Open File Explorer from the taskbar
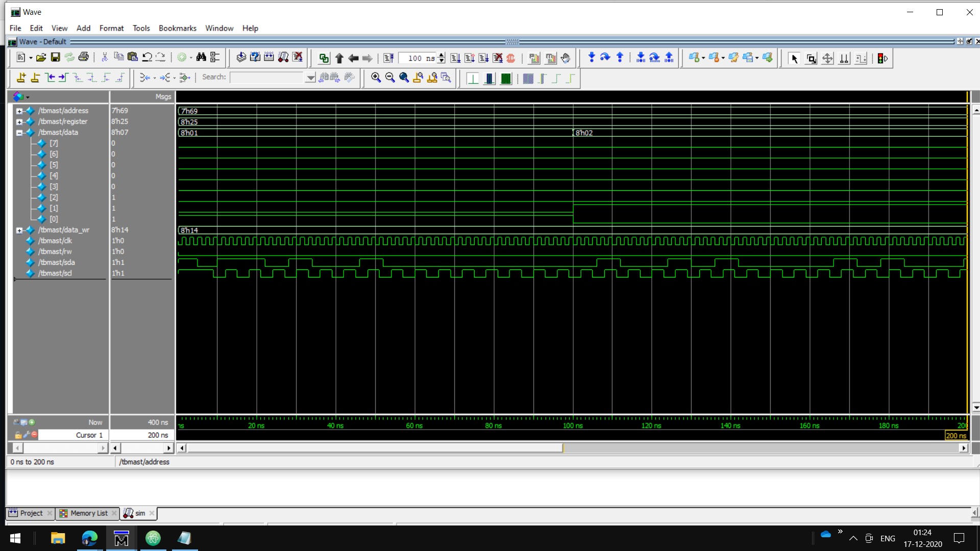This screenshot has height=551, width=980. (x=58, y=538)
